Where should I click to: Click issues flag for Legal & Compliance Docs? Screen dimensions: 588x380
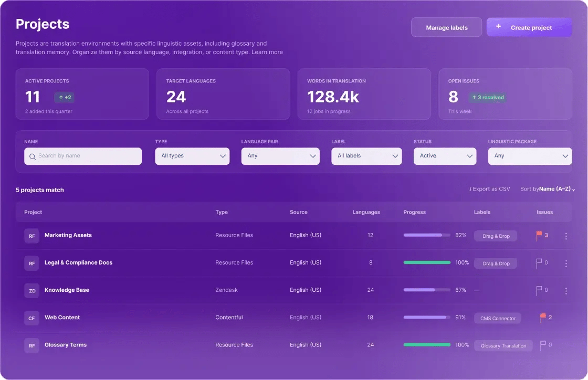539,263
